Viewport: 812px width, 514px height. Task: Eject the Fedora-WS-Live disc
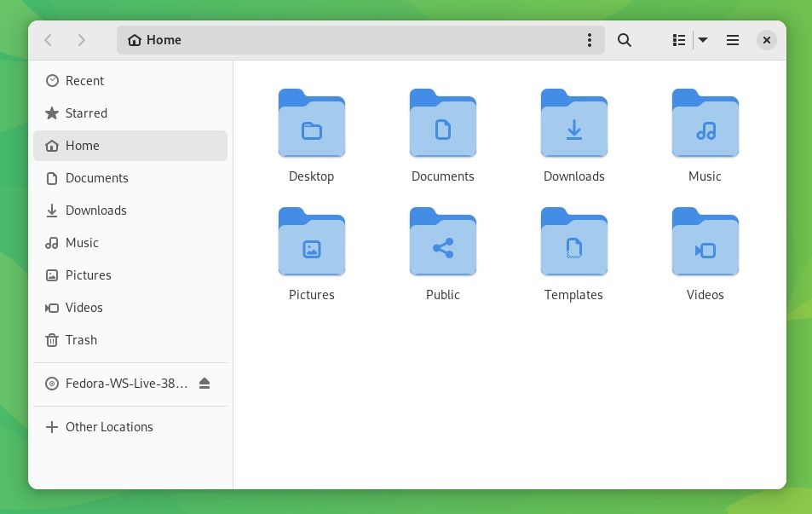(x=204, y=384)
